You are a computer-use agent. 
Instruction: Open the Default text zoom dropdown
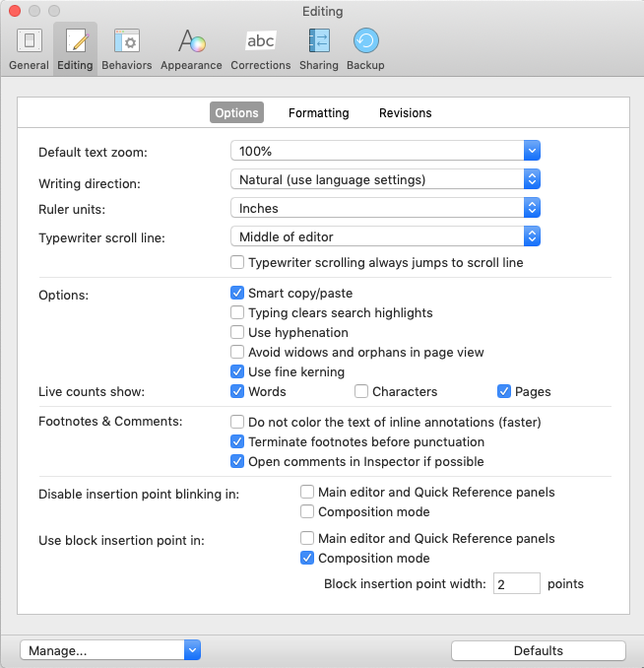[x=385, y=151]
